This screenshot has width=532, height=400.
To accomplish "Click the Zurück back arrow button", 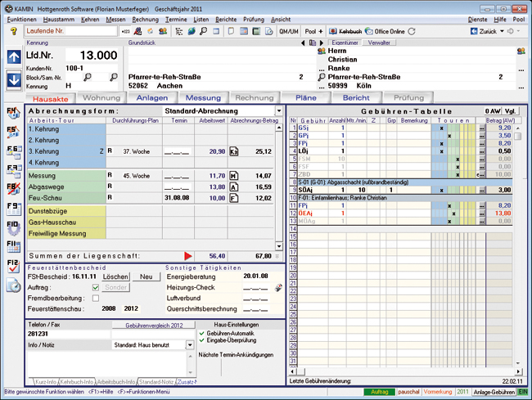I will coord(484,31).
